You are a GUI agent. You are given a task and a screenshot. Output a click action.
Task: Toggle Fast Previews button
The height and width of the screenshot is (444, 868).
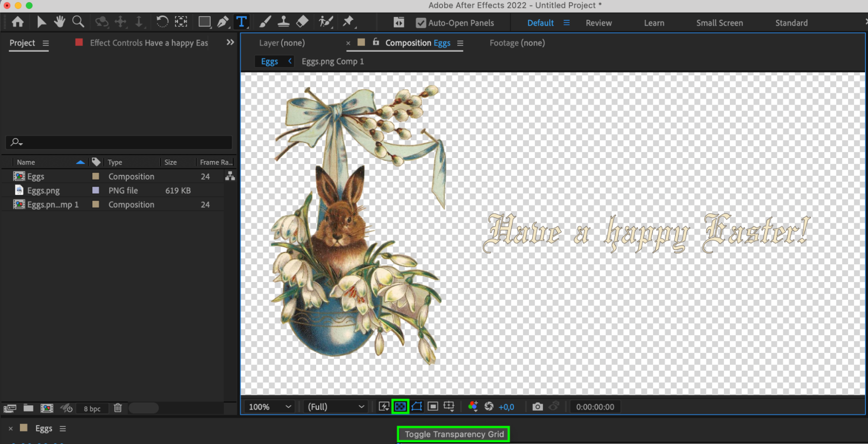coord(384,407)
